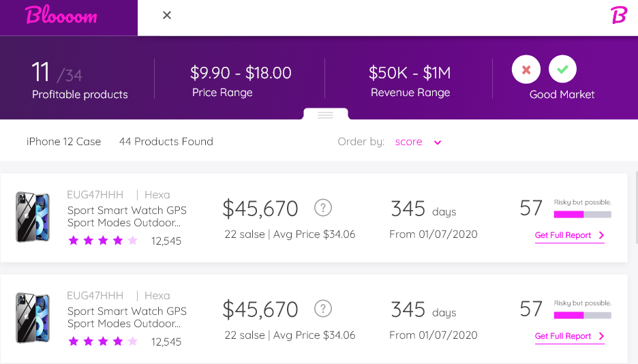
Task: Click second product revenue help icon
Action: [x=323, y=308]
